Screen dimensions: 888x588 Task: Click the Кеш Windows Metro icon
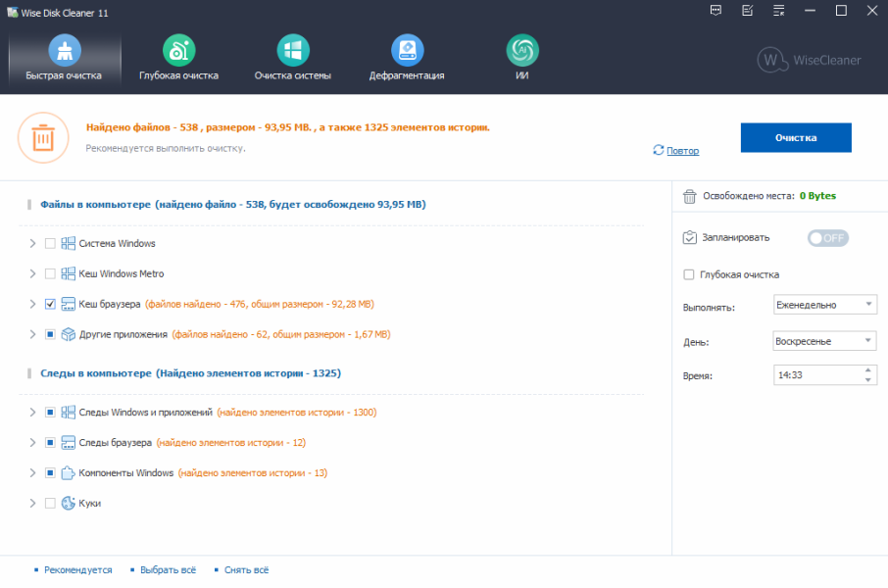pyautogui.click(x=68, y=273)
